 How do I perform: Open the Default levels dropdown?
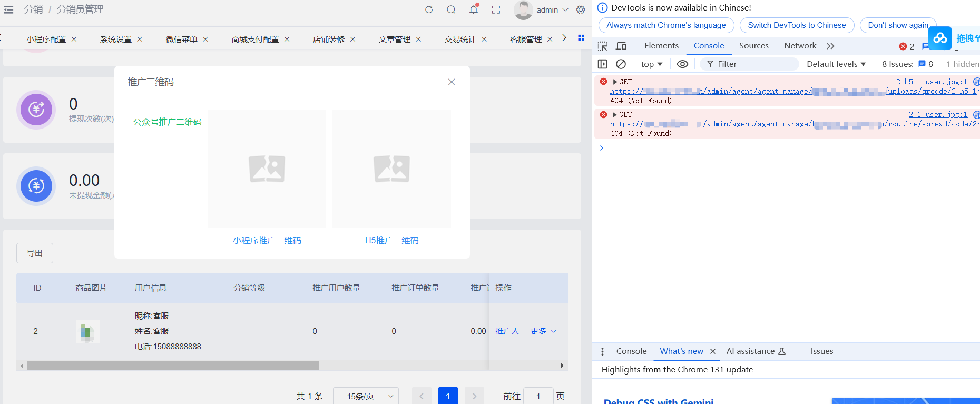(x=836, y=64)
